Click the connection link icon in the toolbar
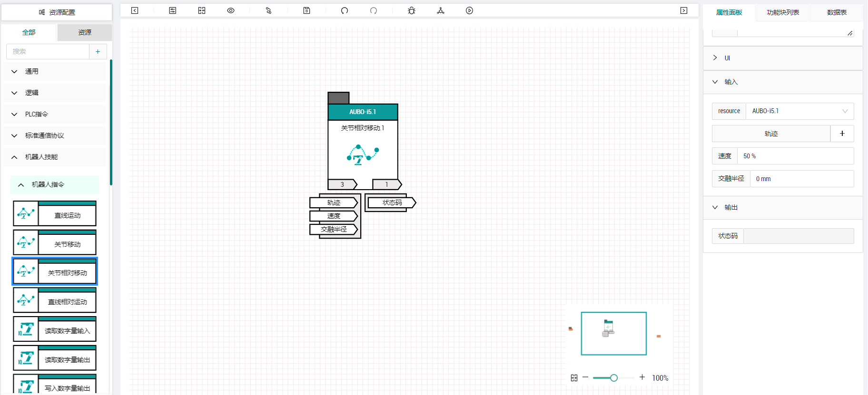 point(268,10)
